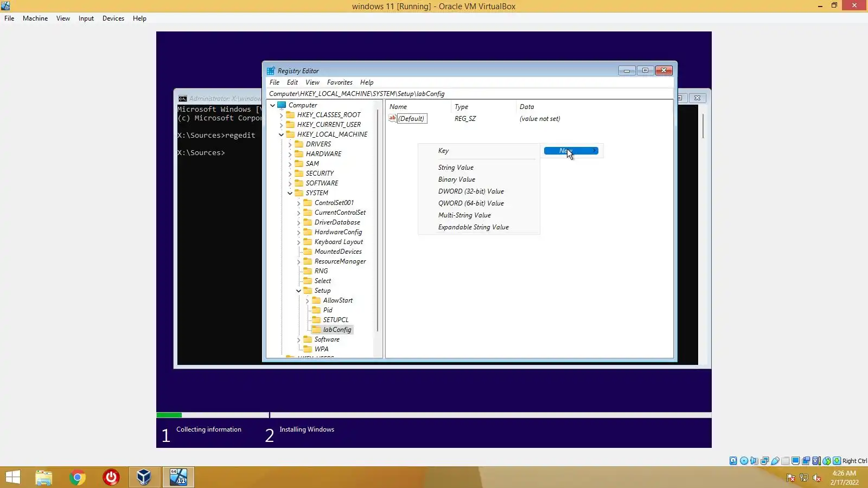Select Multi-String Value
Screen dimensions: 868x488
478,215
